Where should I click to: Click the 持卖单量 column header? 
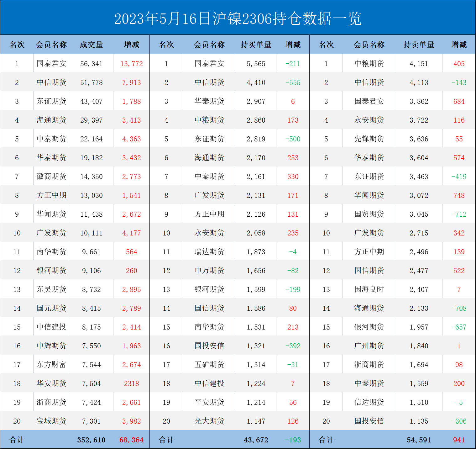coord(419,45)
